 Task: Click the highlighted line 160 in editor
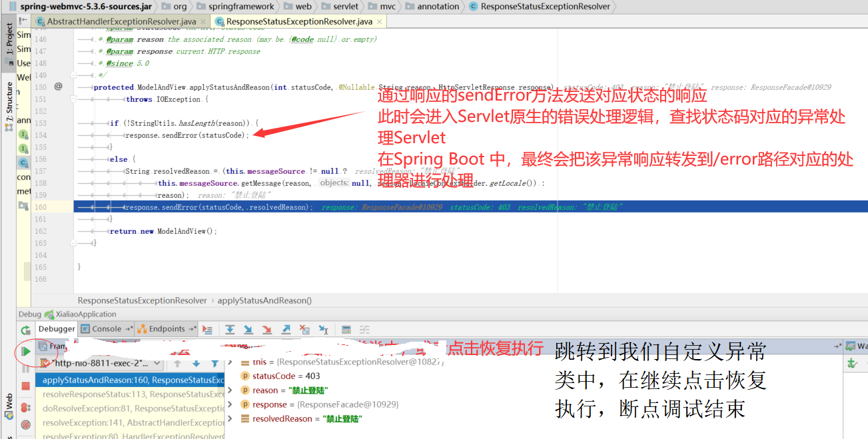point(470,207)
